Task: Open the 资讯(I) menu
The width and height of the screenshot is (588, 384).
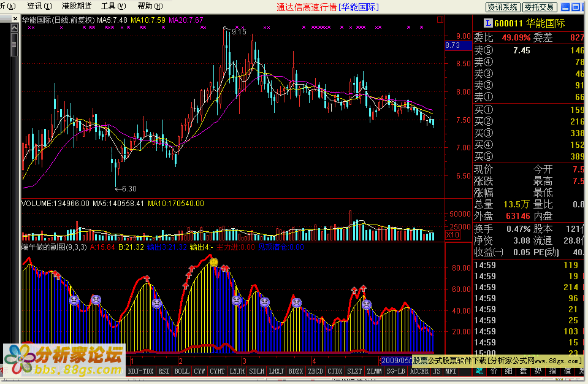Action: pyautogui.click(x=39, y=6)
